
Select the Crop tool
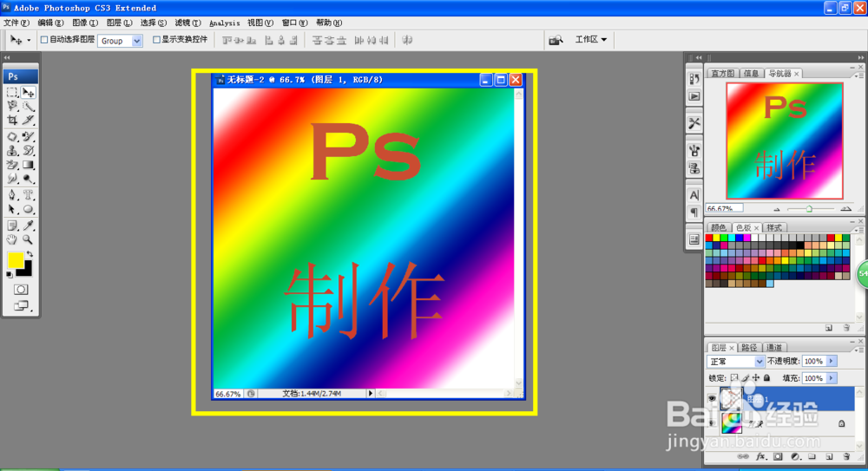tap(12, 120)
